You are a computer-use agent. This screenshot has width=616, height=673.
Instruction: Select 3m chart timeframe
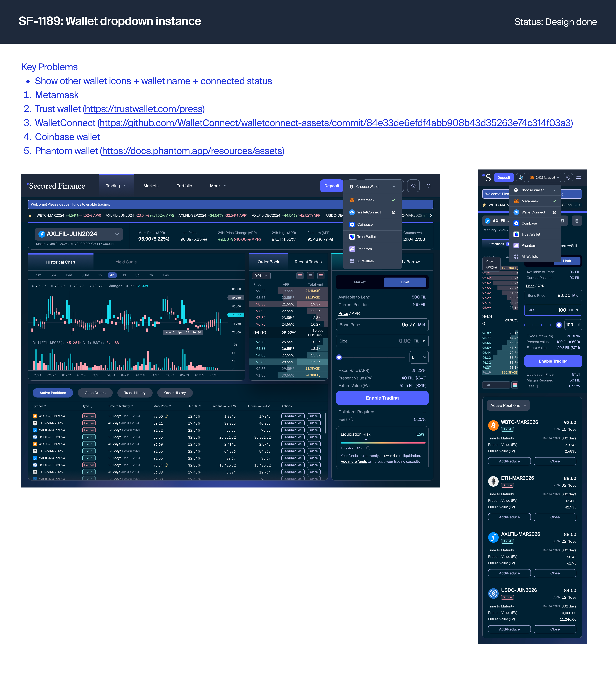click(39, 275)
